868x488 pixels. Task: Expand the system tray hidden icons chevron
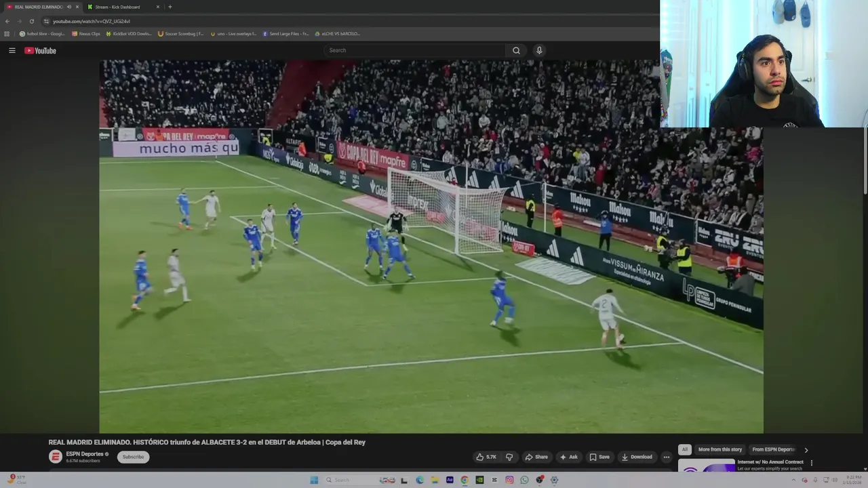pyautogui.click(x=793, y=480)
